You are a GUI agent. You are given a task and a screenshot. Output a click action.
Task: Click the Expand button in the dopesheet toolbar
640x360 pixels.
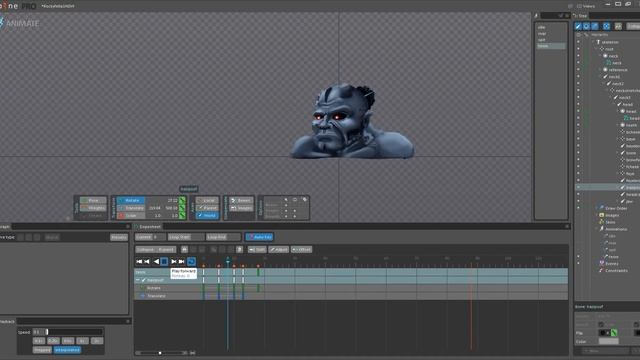click(x=166, y=249)
